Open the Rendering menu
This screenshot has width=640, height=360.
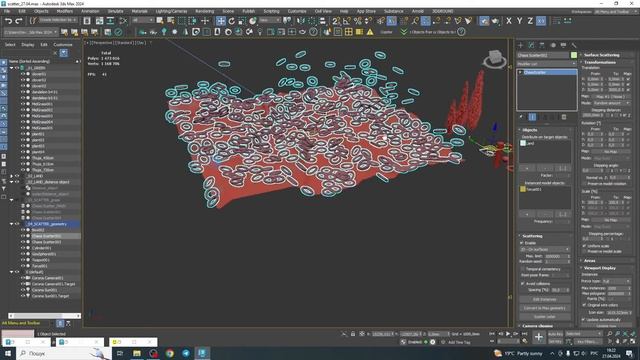204,11
